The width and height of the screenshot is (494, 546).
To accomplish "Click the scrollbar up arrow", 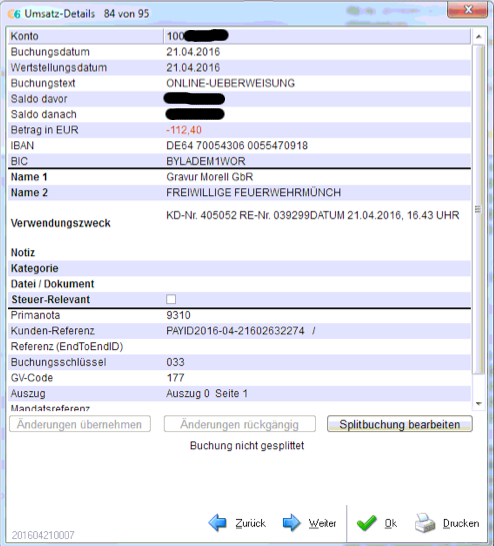I will pyautogui.click(x=479, y=36).
